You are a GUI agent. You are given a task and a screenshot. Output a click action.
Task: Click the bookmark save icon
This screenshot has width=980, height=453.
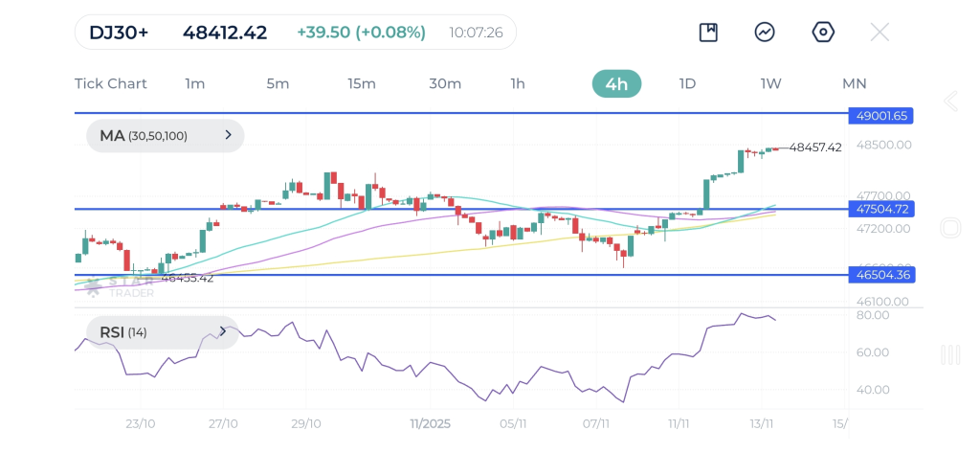pyautogui.click(x=708, y=33)
